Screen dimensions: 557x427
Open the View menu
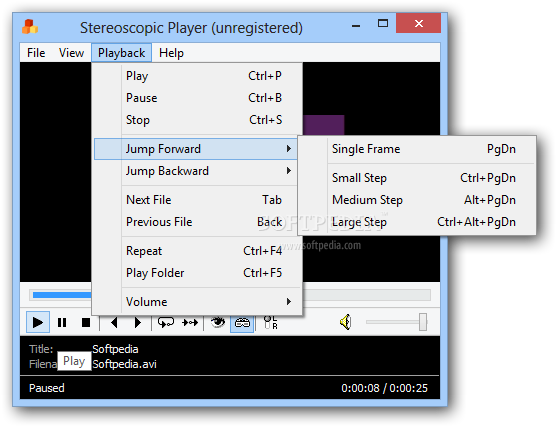point(71,53)
